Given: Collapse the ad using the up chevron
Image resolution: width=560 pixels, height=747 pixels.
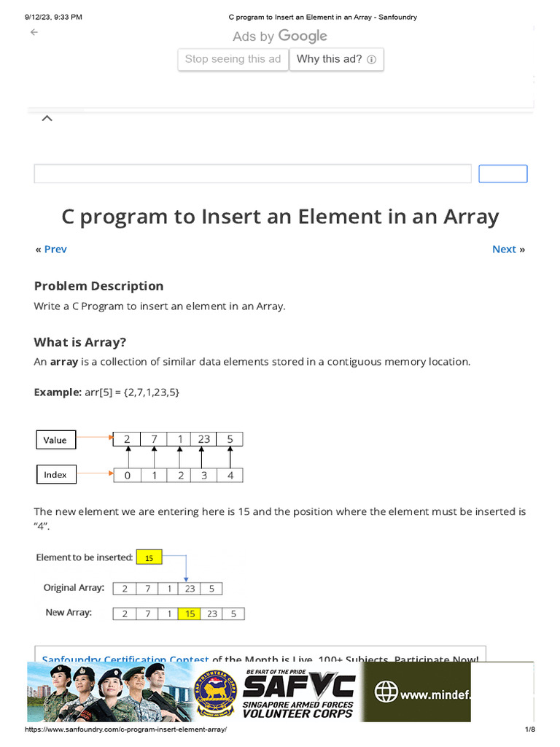Looking at the screenshot, I should pos(47,118).
